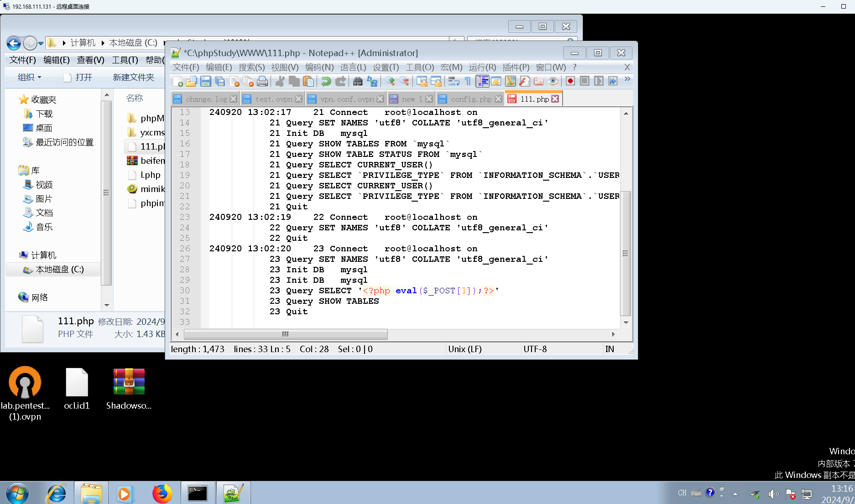855x504 pixels.
Task: Copy selection with toolbar Copy icon
Action: (x=294, y=81)
